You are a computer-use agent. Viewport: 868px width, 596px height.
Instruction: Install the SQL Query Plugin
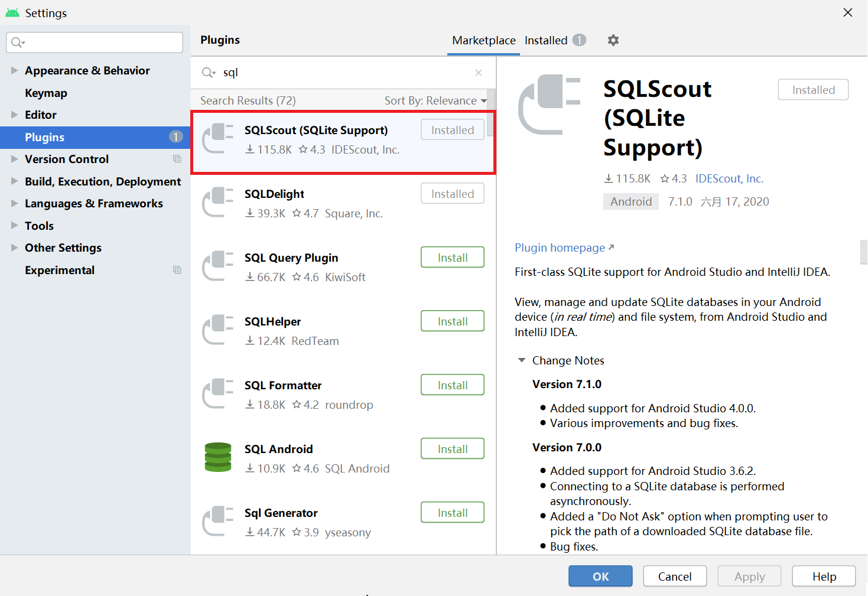[453, 258]
